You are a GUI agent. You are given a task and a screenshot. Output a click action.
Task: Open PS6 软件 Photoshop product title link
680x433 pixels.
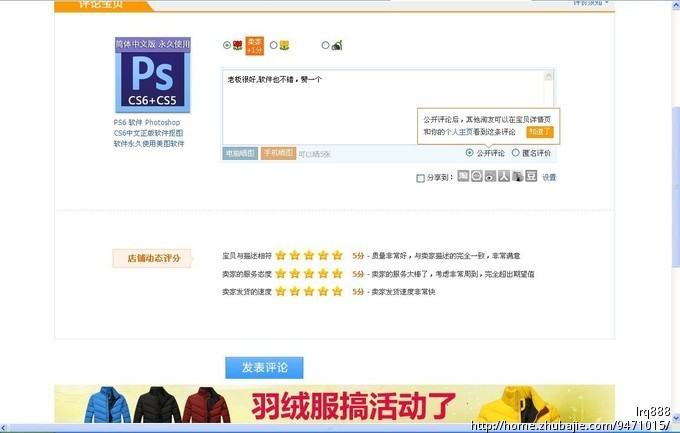(x=149, y=133)
